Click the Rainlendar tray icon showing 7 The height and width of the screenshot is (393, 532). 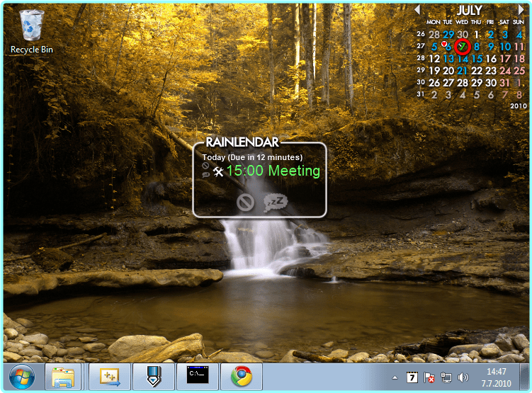412,377
